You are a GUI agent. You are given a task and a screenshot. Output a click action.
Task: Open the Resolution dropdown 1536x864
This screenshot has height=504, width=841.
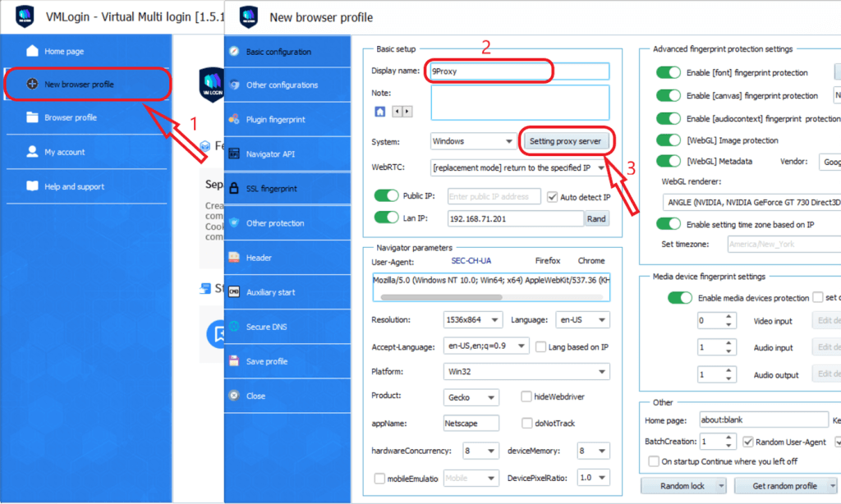(472, 319)
